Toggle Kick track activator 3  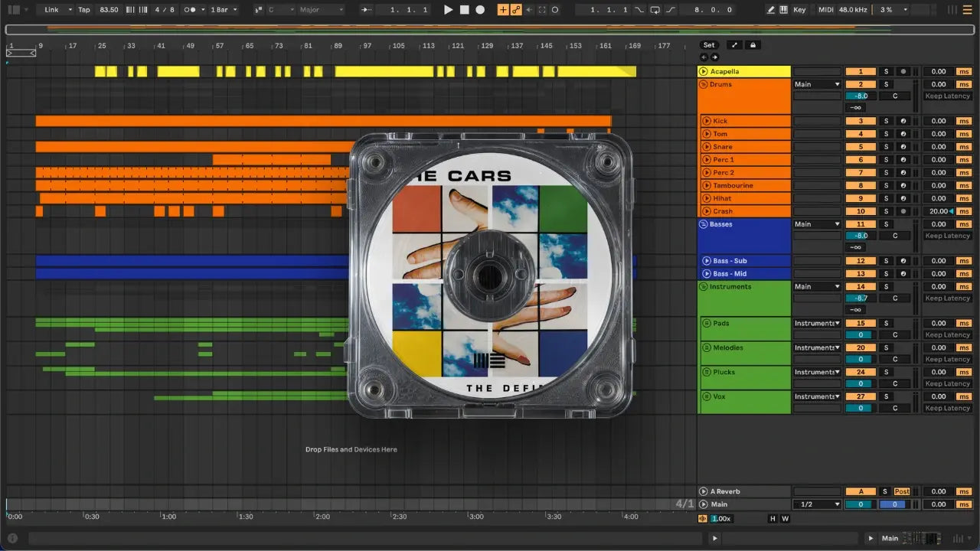point(861,121)
